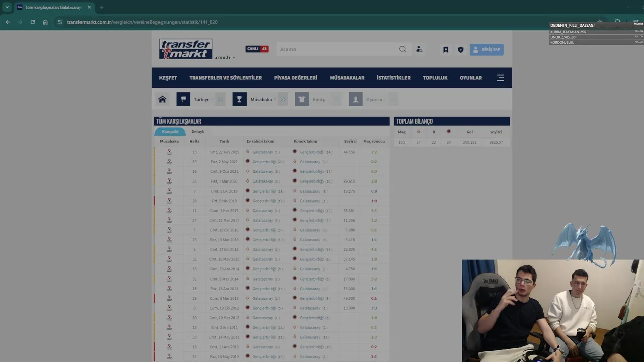
Task: Switch to the Kompakt tab
Action: [170, 132]
